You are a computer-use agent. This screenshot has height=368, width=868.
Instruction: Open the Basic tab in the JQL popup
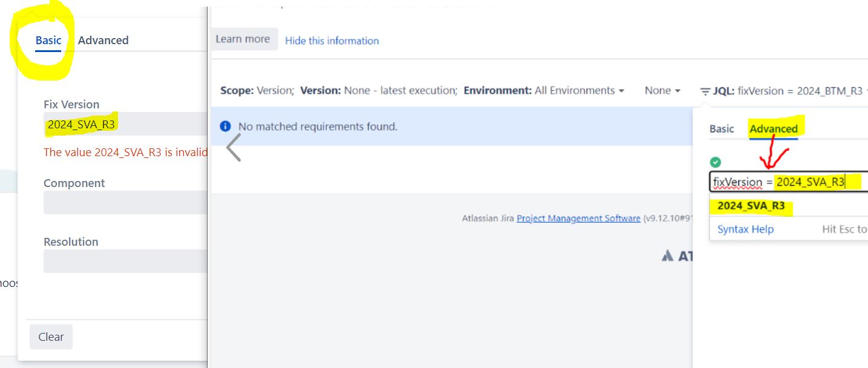[722, 128]
